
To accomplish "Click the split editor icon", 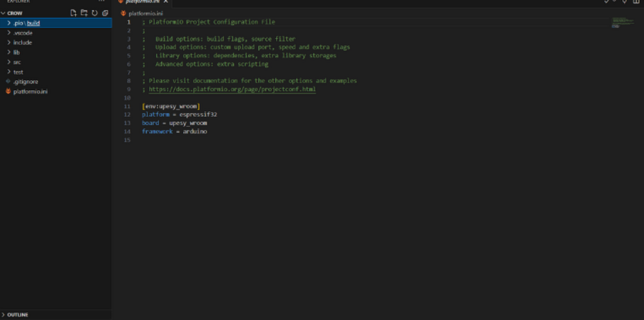I will click(637, 1).
